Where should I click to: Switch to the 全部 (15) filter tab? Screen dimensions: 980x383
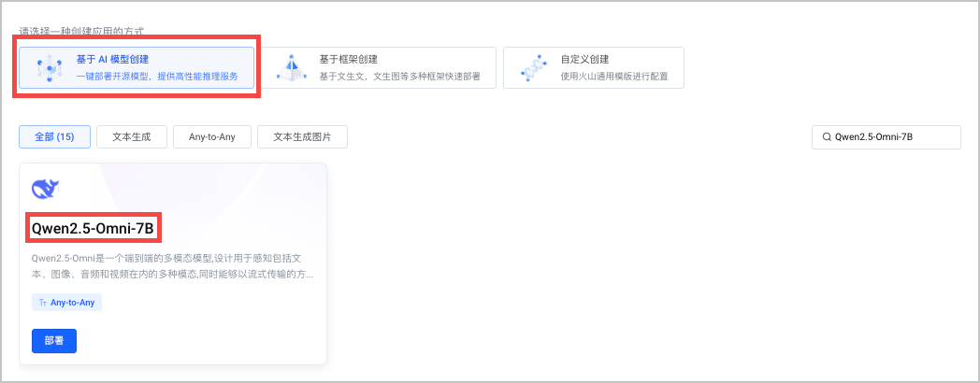click(54, 136)
